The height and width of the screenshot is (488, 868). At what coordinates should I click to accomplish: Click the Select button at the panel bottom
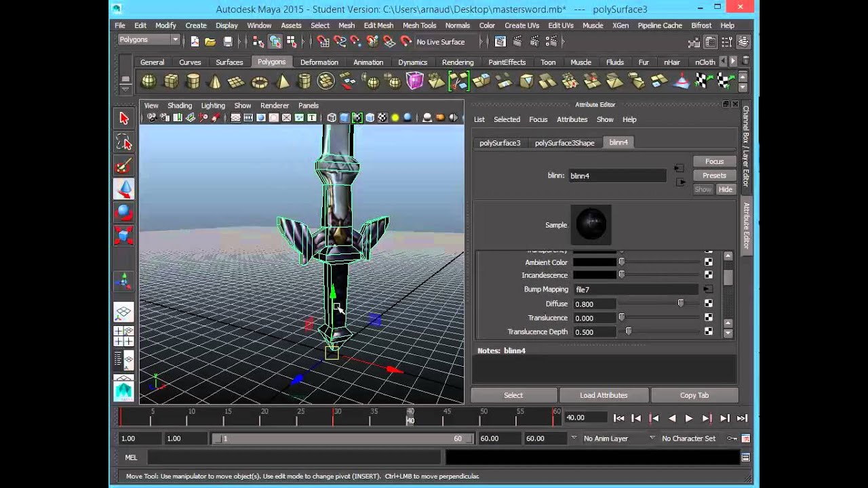pos(513,395)
